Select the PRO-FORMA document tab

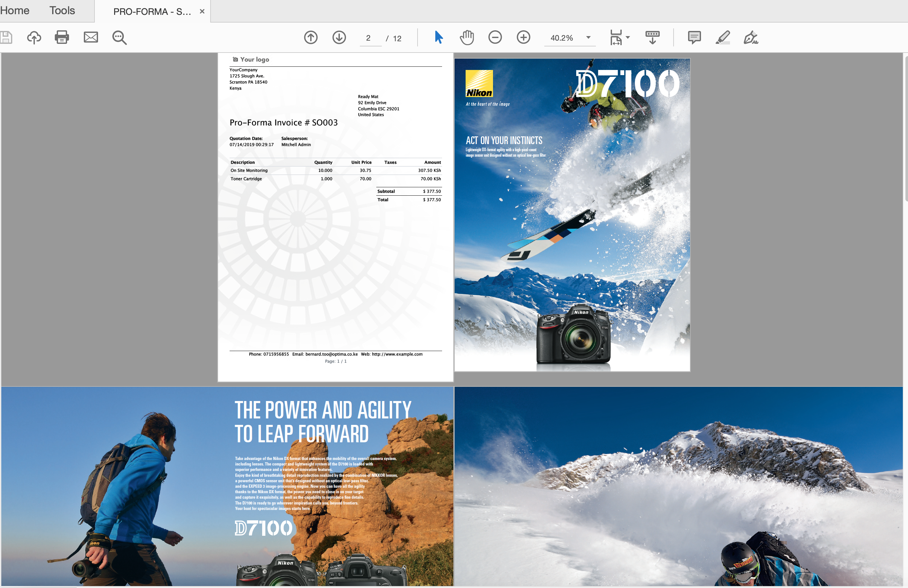coord(152,11)
